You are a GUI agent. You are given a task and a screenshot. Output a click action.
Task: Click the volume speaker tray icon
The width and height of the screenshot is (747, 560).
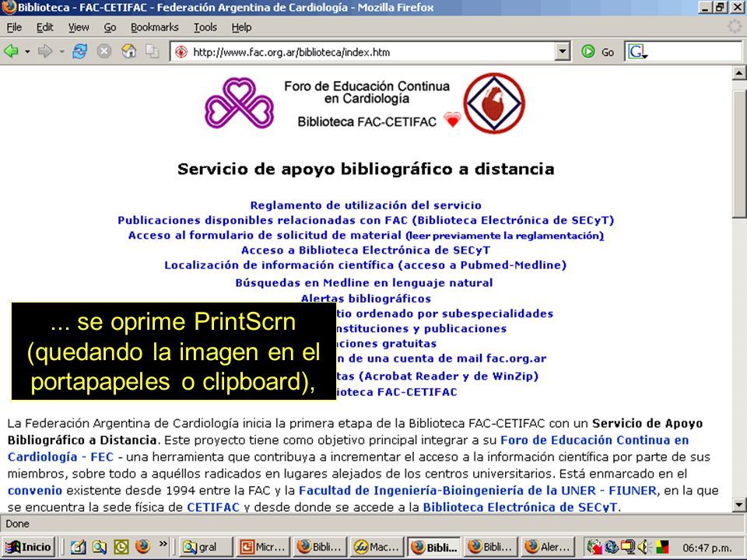pos(644,547)
